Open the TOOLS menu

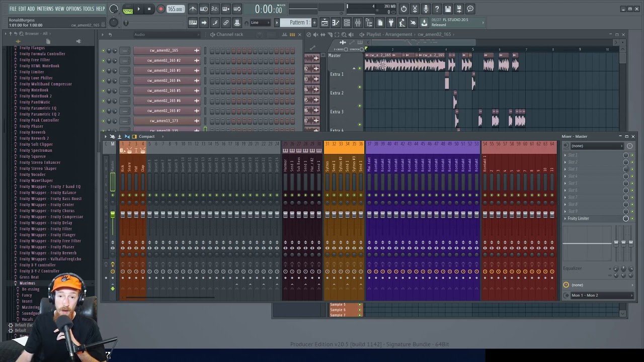click(88, 9)
